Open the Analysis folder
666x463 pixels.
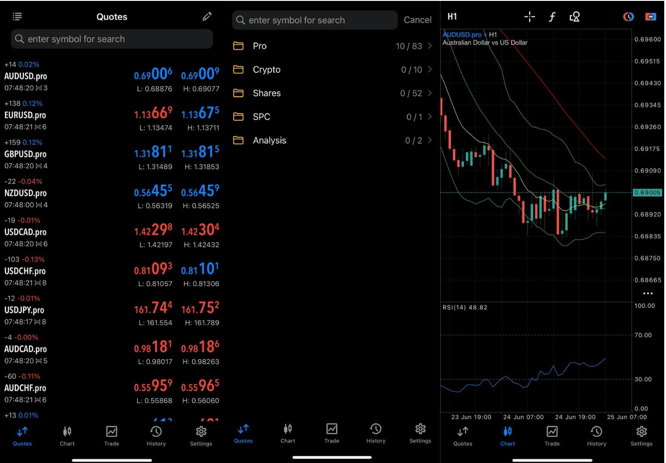[x=333, y=140]
